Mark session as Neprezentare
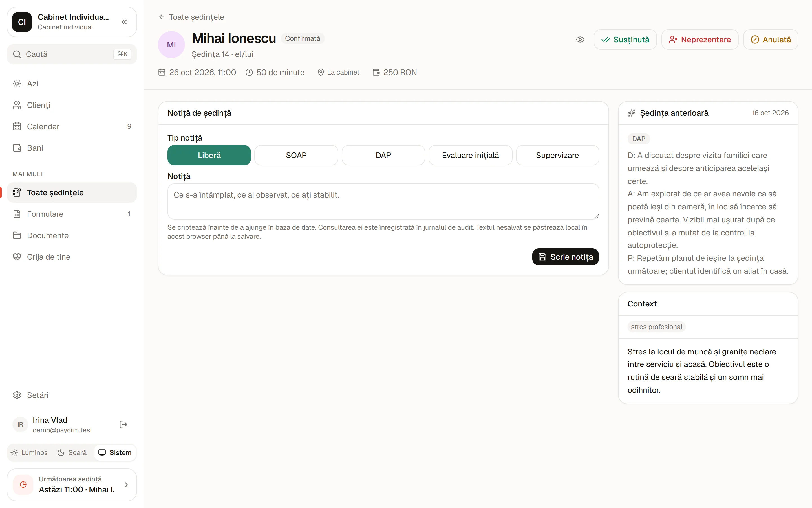This screenshot has height=508, width=812. tap(700, 40)
